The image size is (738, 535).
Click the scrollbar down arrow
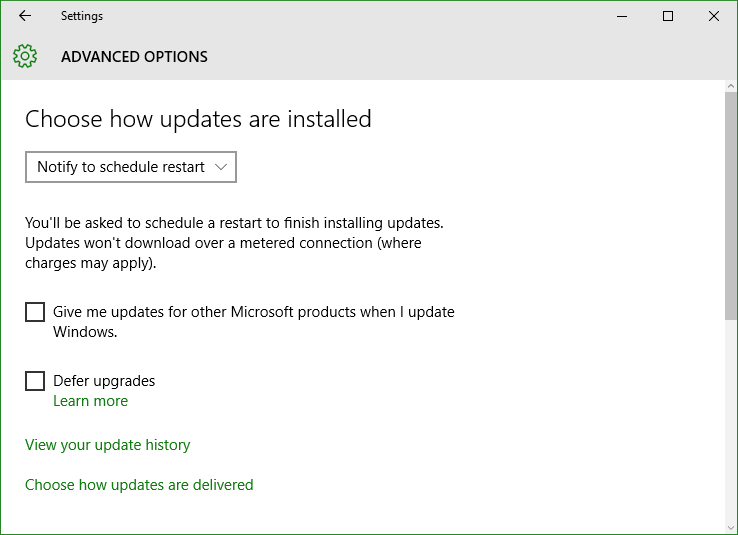point(730,527)
